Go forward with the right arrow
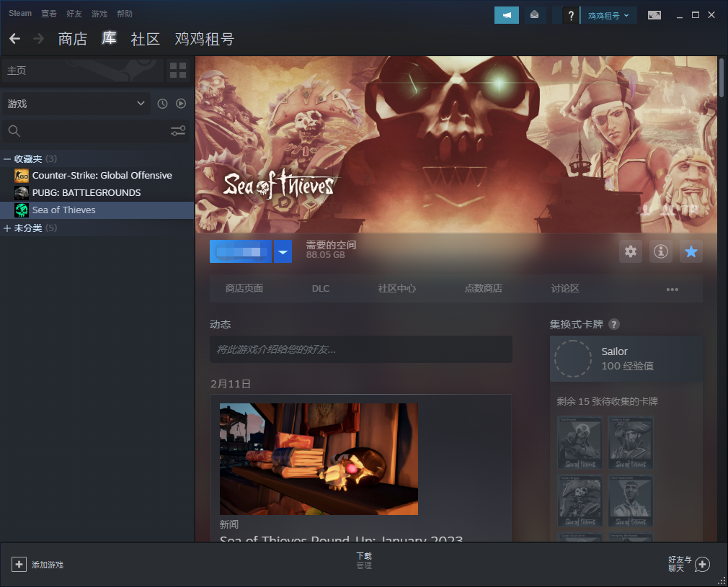 pyautogui.click(x=38, y=38)
